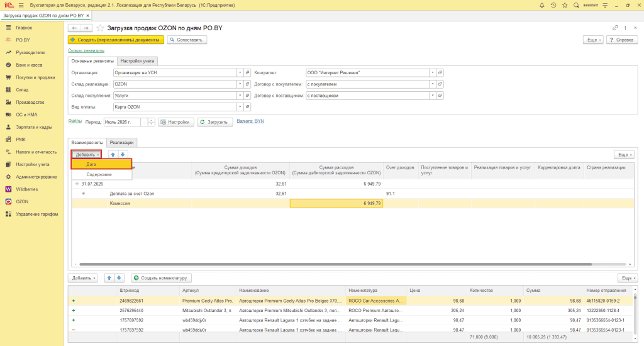Screen dimensions: 644x346
Task: Open Налоги и отчетность section
Action: coord(36,152)
